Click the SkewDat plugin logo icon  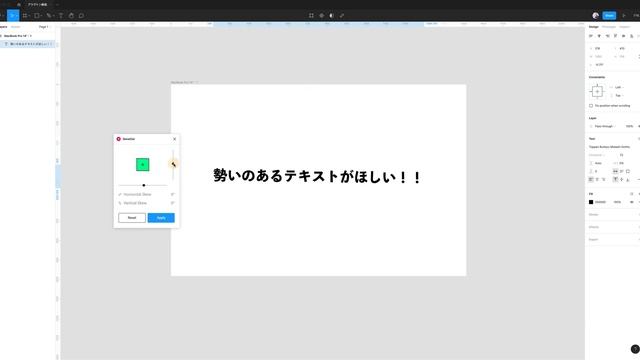click(x=118, y=139)
